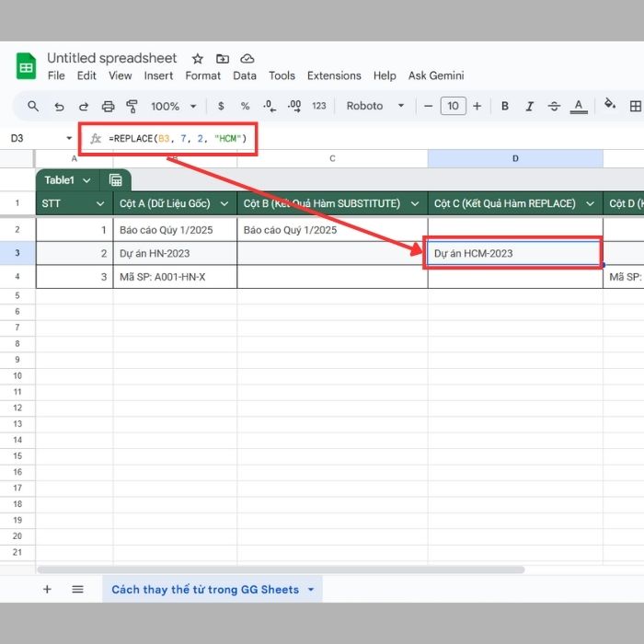Click the print icon
The height and width of the screenshot is (644, 644).
108,107
